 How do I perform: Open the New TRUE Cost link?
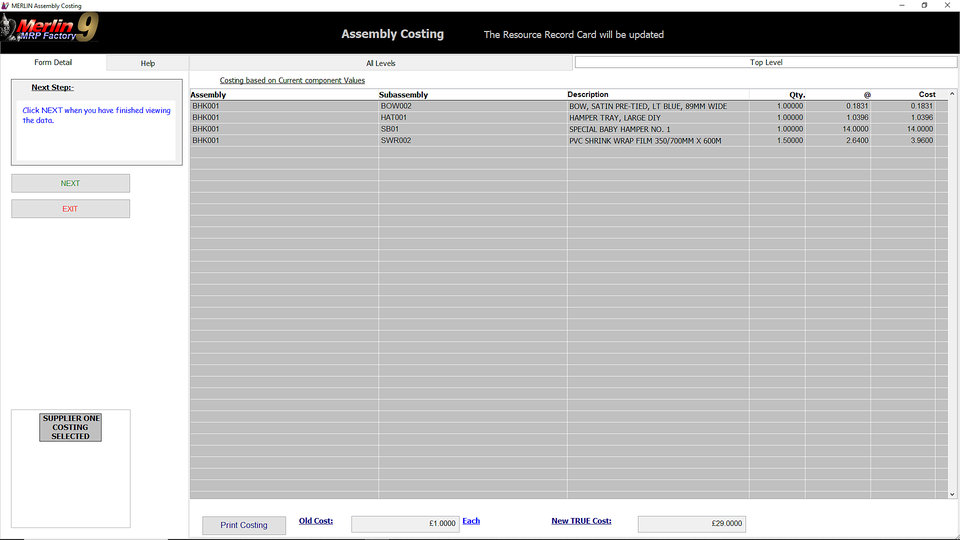coord(581,521)
